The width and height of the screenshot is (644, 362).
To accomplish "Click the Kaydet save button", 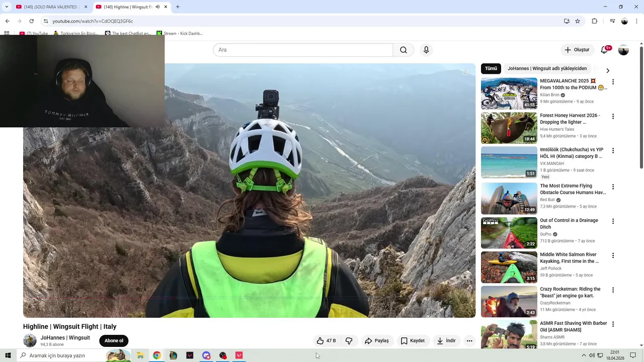I will tap(413, 341).
